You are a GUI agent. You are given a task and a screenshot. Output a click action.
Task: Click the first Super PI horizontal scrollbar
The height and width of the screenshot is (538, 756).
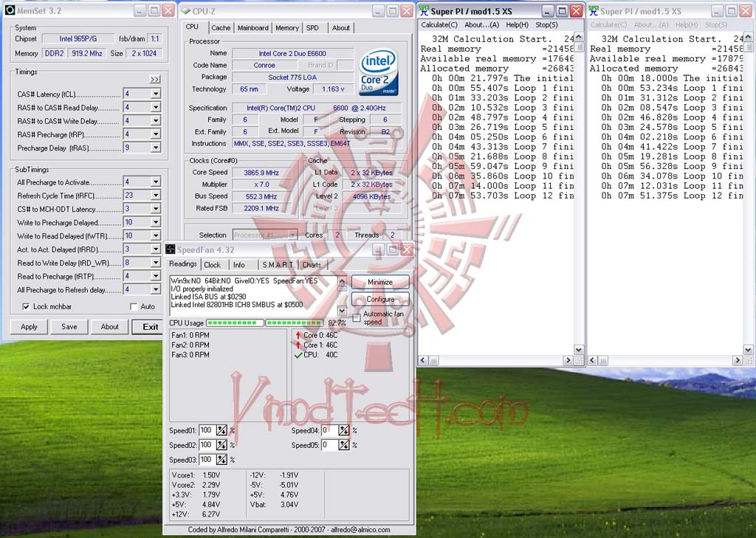pos(495,360)
